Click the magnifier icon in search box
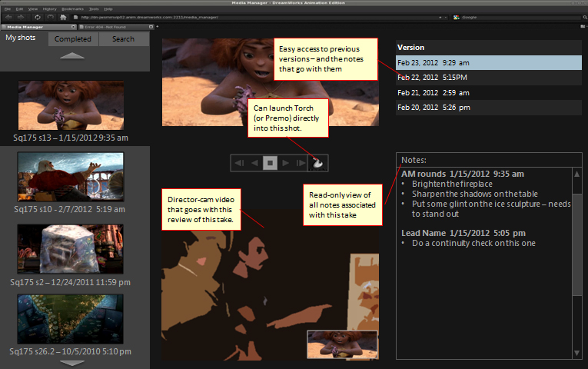This screenshot has height=369, width=588. point(585,17)
